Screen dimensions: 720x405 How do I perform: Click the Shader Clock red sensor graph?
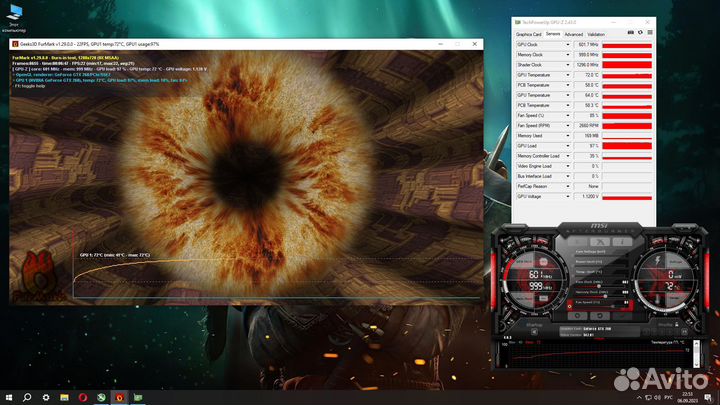click(x=627, y=65)
